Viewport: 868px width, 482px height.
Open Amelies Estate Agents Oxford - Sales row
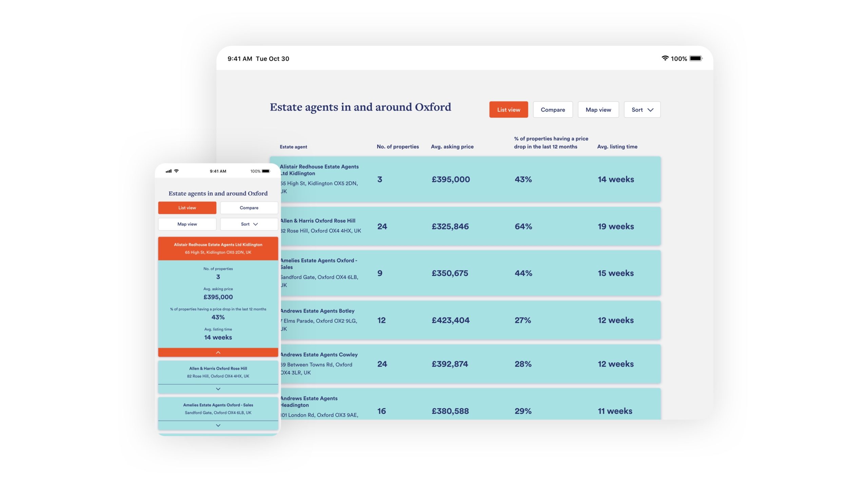(x=471, y=273)
